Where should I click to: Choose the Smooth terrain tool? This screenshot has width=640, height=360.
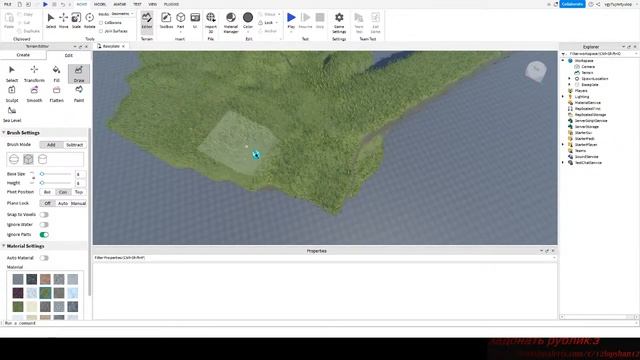point(34,93)
